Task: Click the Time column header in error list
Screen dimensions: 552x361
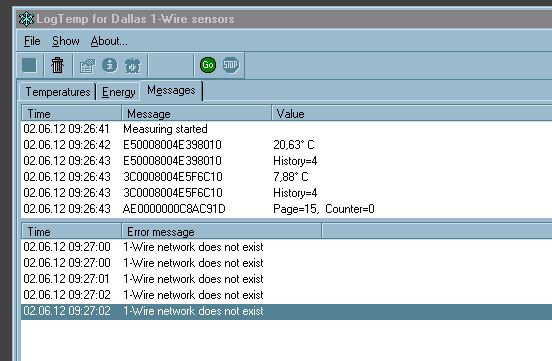Action: 71,232
